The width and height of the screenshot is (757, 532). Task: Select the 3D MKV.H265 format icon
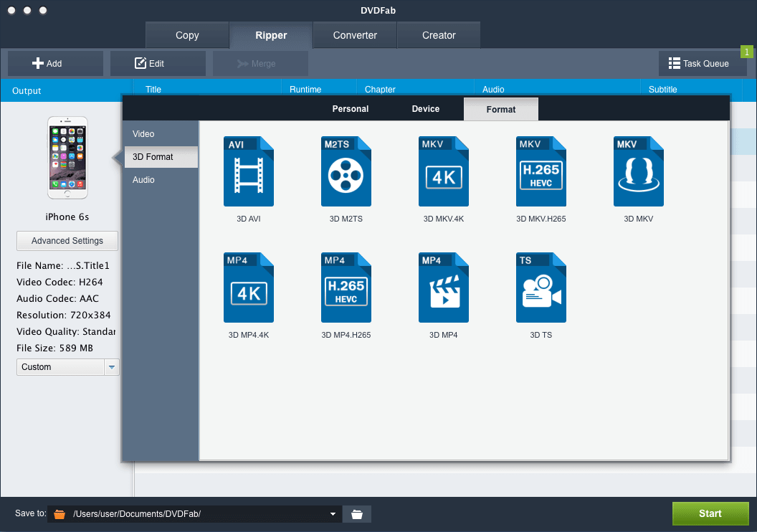(x=541, y=171)
